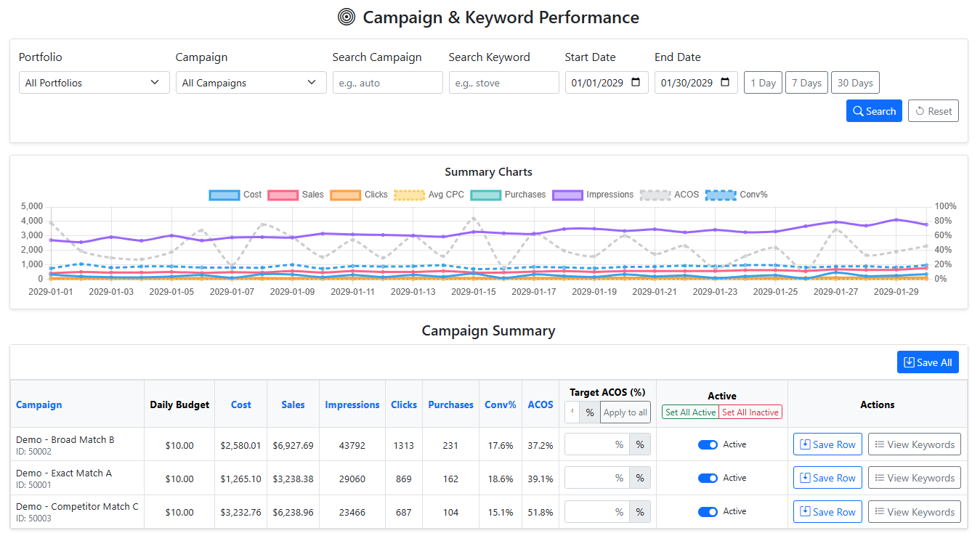Toggle Active switch for Demo - Competitor Match C
Image resolution: width=980 pixels, height=549 pixels.
click(708, 512)
